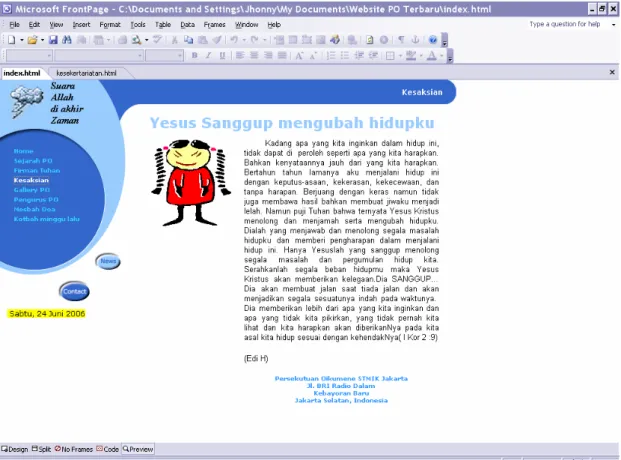Click the Contact oval button
Screen dimensions: 621x460
[74, 292]
